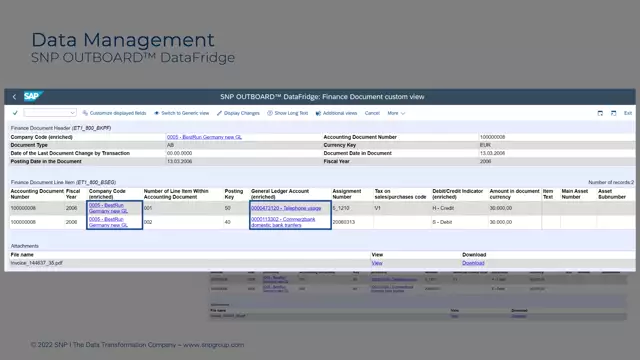This screenshot has width=640, height=360.
Task: Select line item number 001 cell
Action: [148, 208]
